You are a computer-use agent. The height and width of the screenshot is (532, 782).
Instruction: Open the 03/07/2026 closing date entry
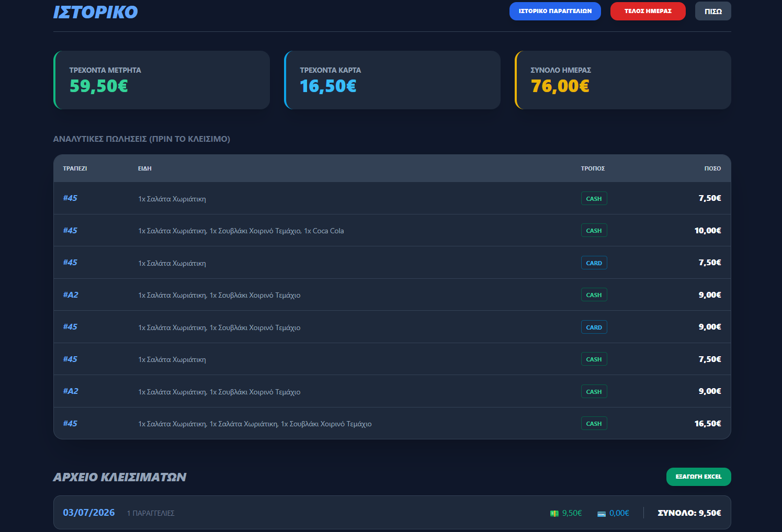point(89,513)
